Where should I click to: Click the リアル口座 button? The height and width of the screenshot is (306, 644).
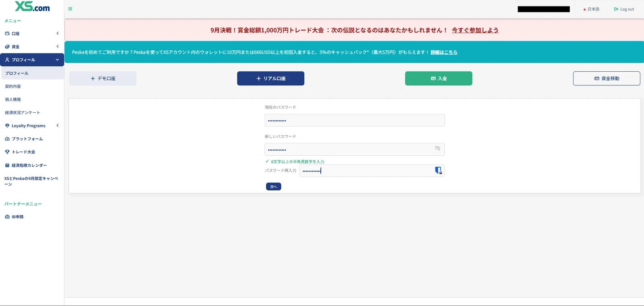pos(270,79)
